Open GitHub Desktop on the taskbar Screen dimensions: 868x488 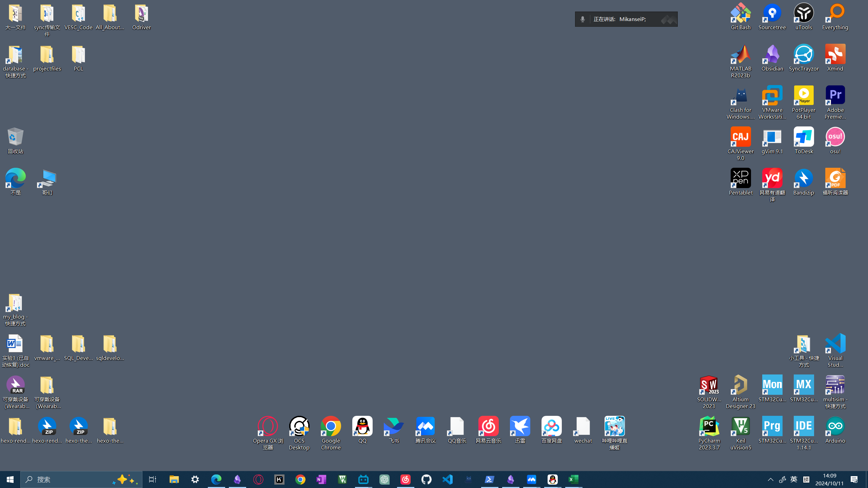(427, 480)
